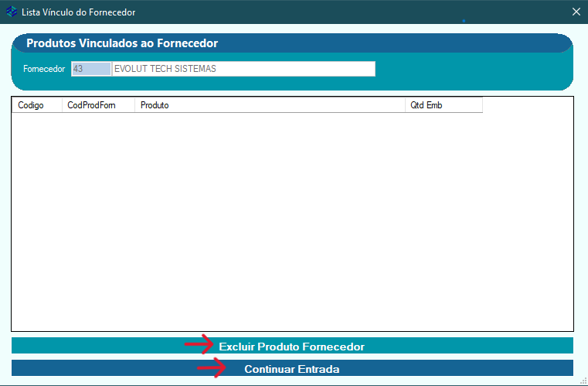
Task: Click the resize grip in the window corner
Action: [583, 381]
